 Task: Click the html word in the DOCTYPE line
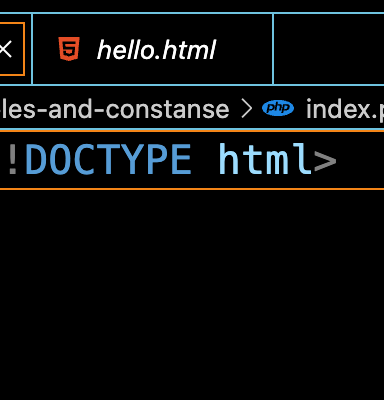click(x=265, y=159)
